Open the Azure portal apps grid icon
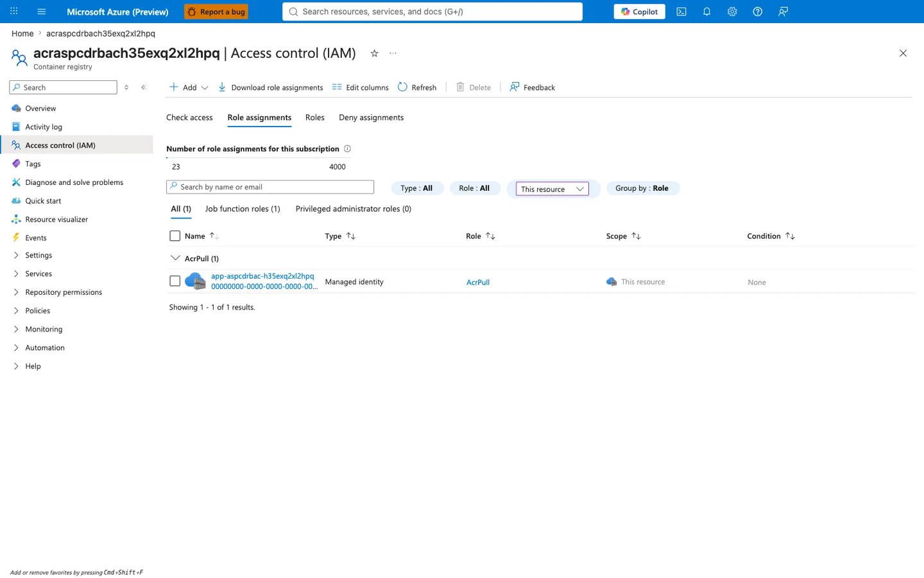 [14, 12]
